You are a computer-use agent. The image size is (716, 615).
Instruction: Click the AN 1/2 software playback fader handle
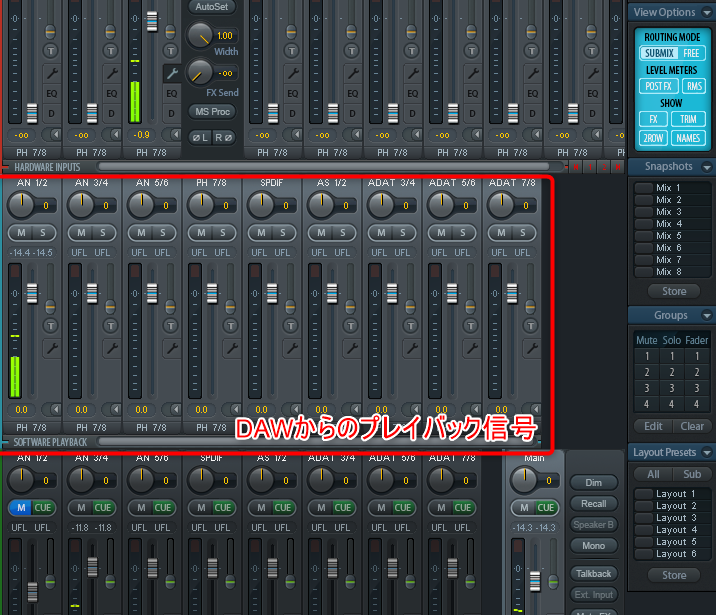(32, 293)
